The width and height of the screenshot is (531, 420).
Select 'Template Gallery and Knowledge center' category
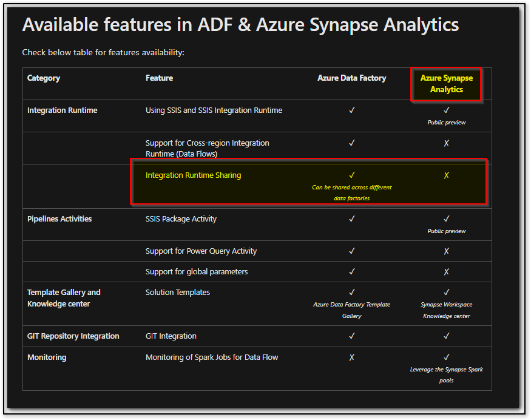pos(64,298)
